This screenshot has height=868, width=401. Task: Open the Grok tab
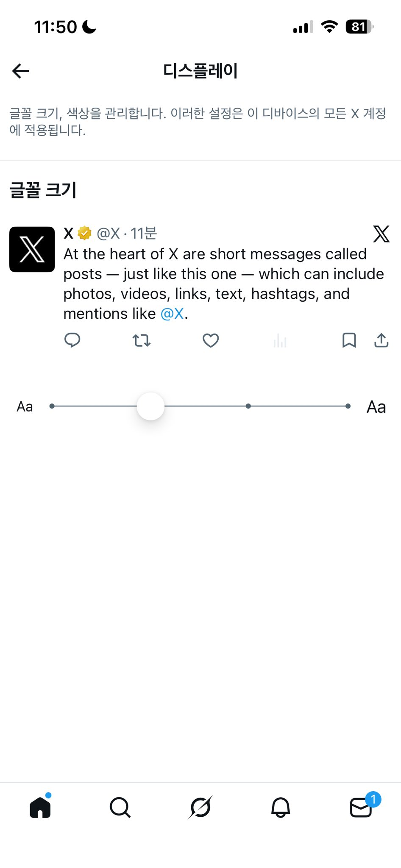(x=200, y=807)
